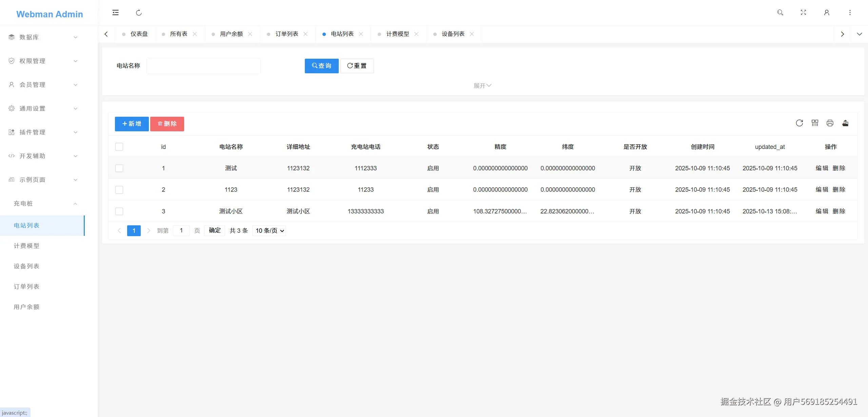Viewport: 868px width, 417px height.
Task: Collapse the sidebar with the hamburger icon
Action: [x=115, y=13]
